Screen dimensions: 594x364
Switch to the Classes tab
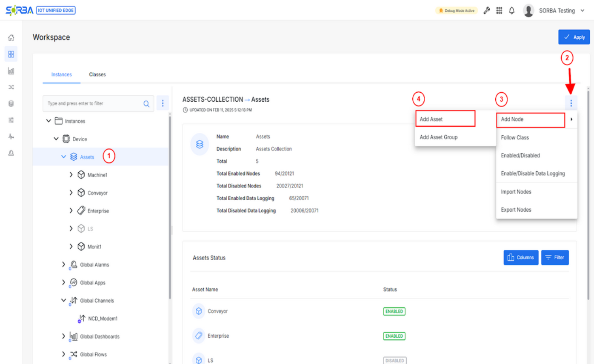97,74
